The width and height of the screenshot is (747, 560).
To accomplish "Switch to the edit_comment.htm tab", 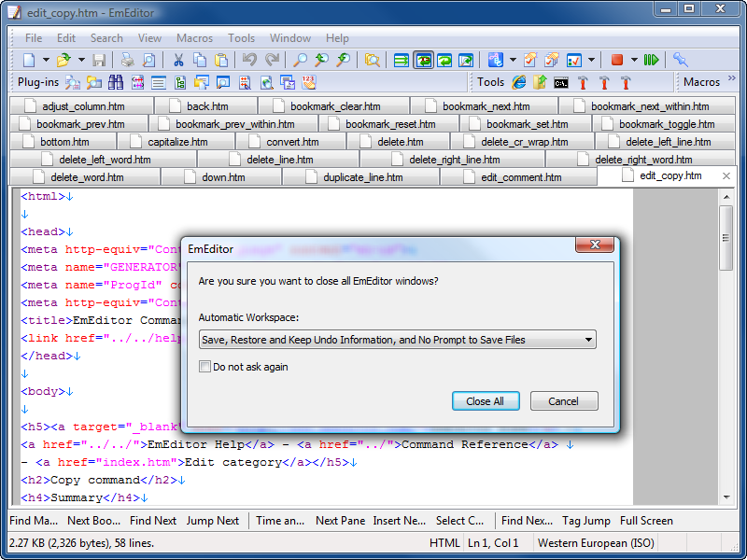I will point(519,177).
